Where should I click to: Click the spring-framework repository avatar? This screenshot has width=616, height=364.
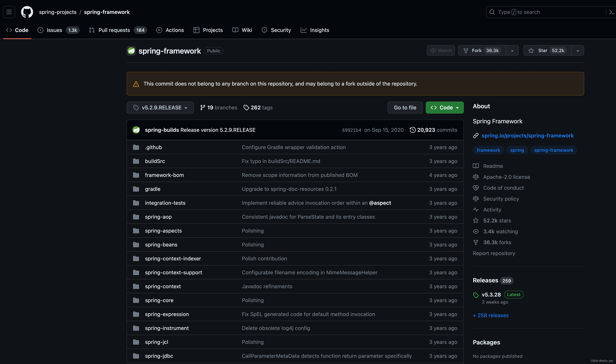click(x=131, y=51)
